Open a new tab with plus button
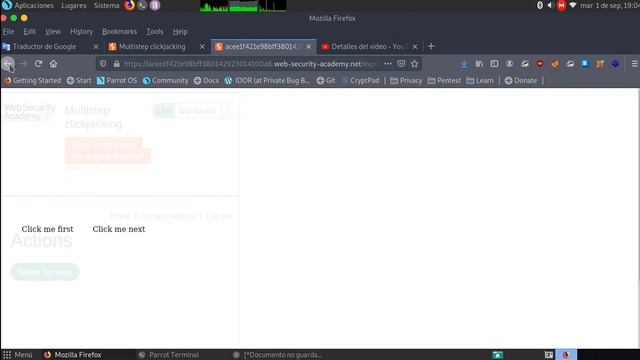This screenshot has height=360, width=640. [431, 47]
